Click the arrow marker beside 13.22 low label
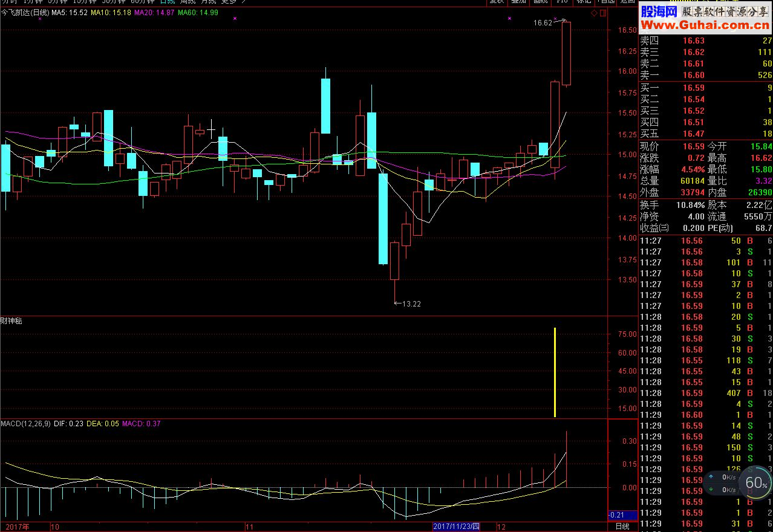773x532 pixels. (x=397, y=303)
